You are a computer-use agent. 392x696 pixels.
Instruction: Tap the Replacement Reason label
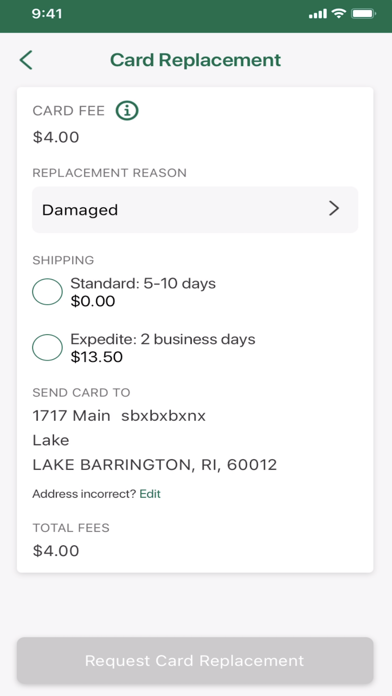click(x=109, y=173)
